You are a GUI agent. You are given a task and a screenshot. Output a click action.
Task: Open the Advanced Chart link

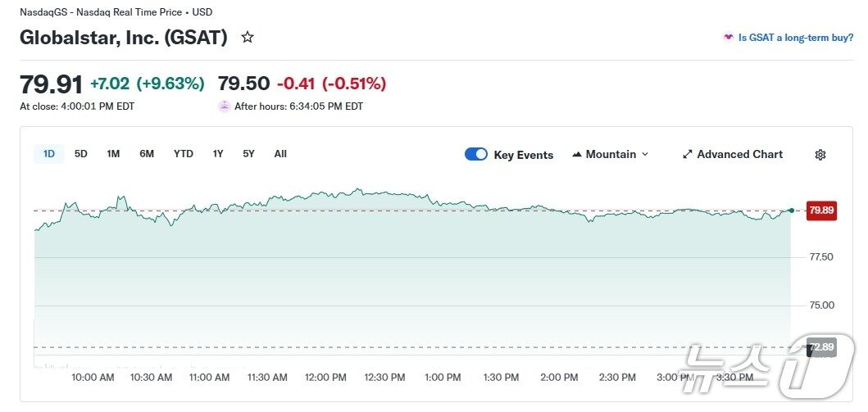pos(739,154)
